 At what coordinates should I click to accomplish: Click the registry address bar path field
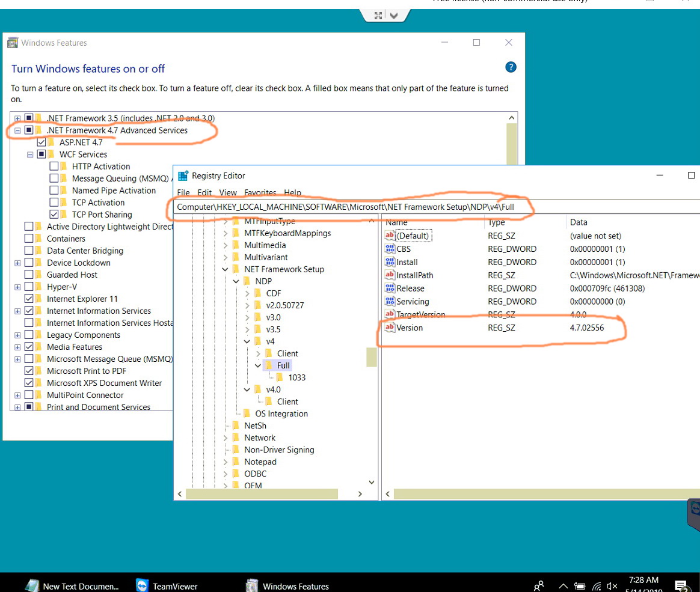(437, 207)
